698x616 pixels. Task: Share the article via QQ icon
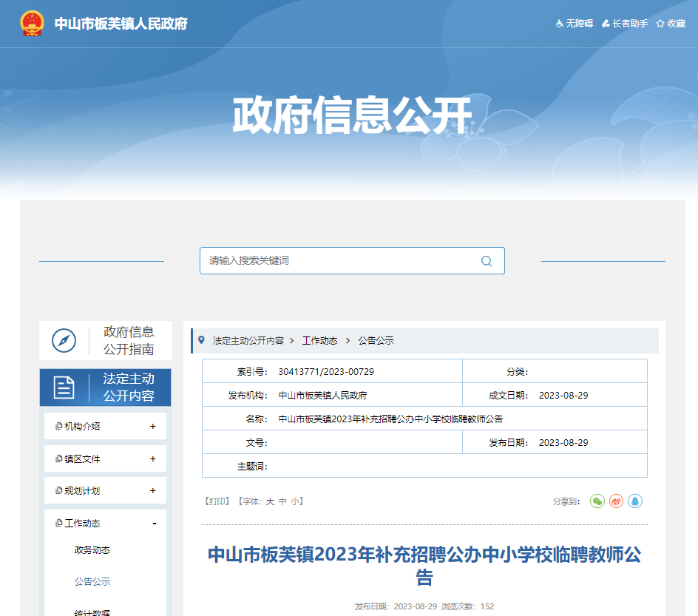click(635, 501)
